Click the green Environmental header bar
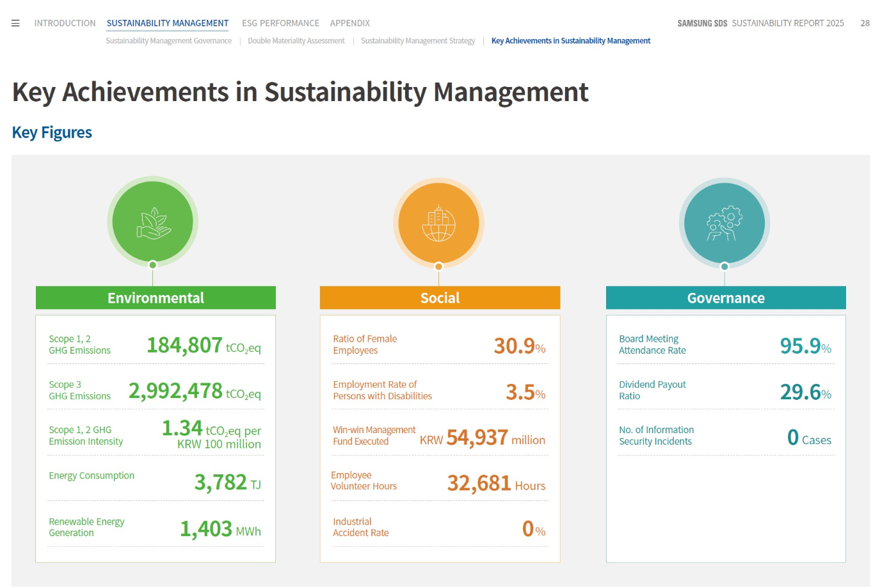The height and width of the screenshot is (588, 880). pos(156,298)
